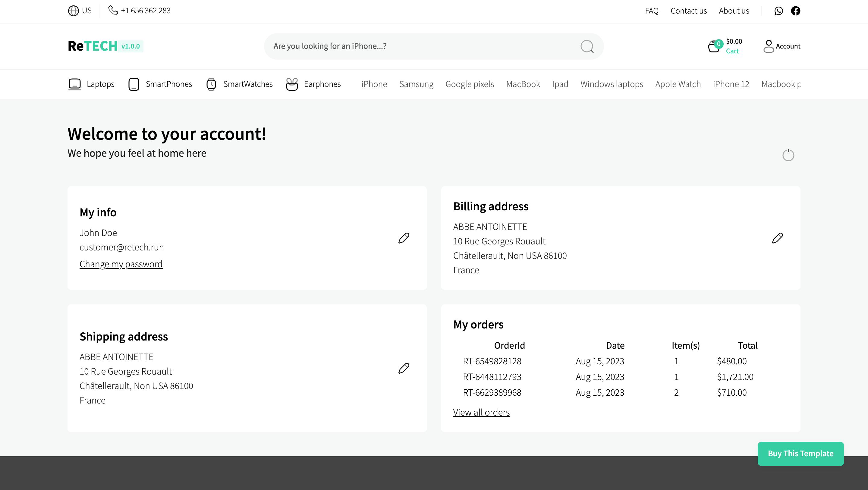Edit Billing address with pencil icon
The image size is (868, 490).
(x=777, y=238)
